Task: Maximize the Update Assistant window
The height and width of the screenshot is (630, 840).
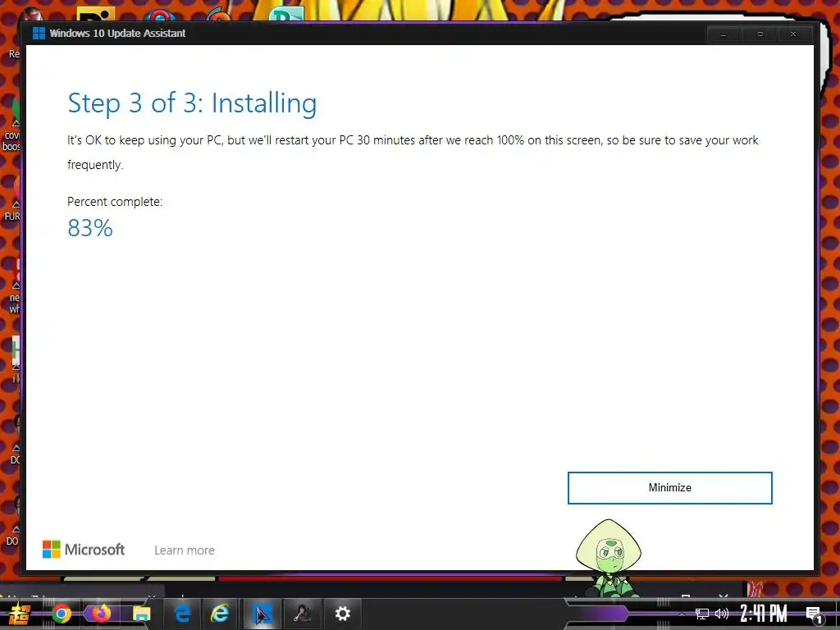Action: (760, 34)
